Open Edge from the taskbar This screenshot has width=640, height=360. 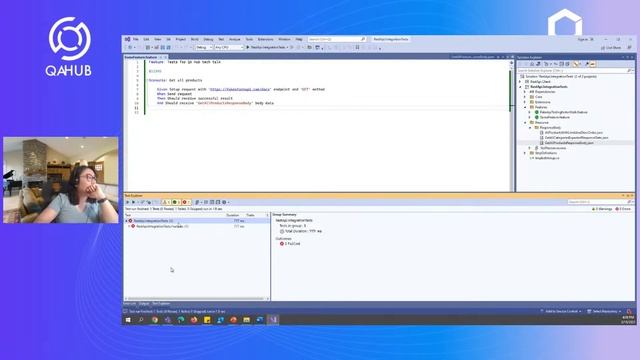pos(181,320)
